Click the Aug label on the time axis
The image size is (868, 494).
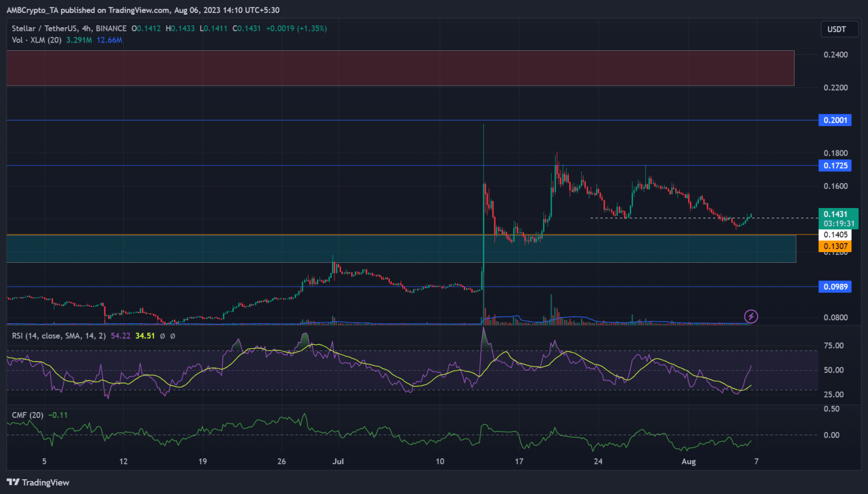688,461
